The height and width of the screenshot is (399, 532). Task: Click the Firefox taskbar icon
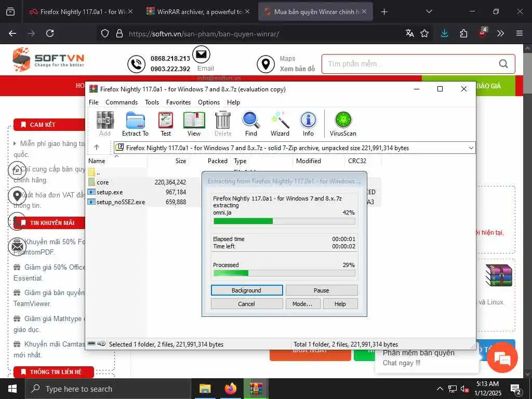click(x=231, y=389)
